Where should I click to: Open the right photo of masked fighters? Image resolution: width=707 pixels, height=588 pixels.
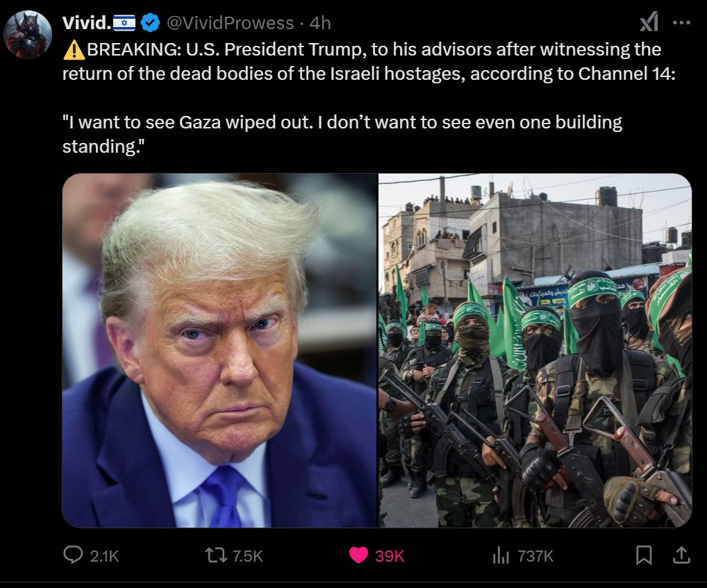pyautogui.click(x=535, y=350)
